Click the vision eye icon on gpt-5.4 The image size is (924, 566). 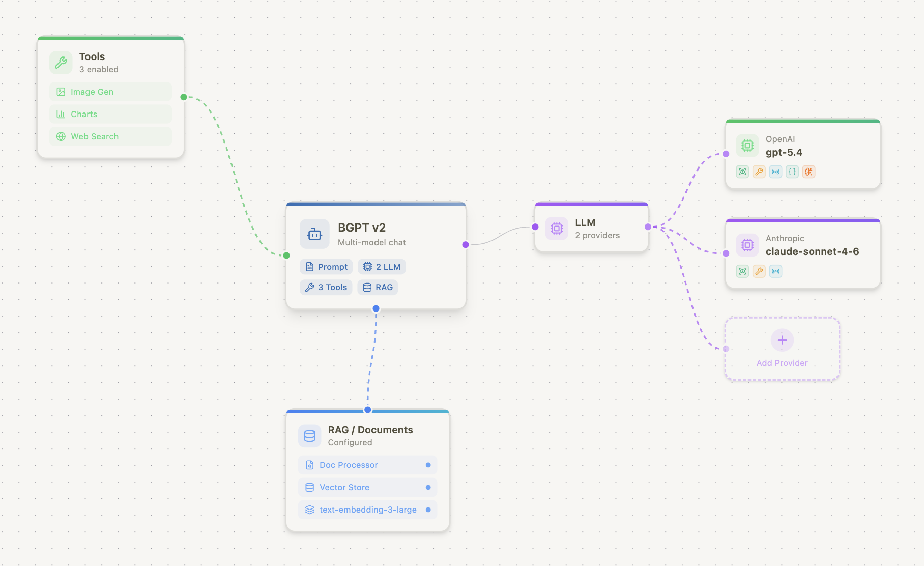[743, 172]
